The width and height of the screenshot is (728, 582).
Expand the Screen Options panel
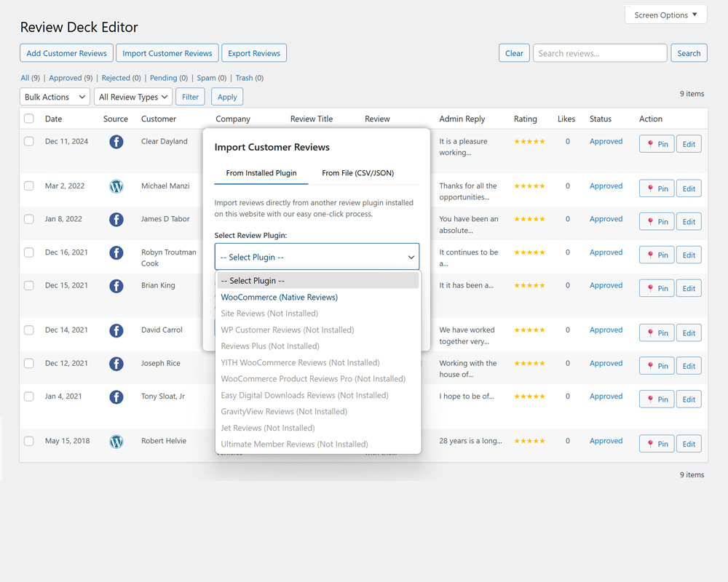pos(665,15)
